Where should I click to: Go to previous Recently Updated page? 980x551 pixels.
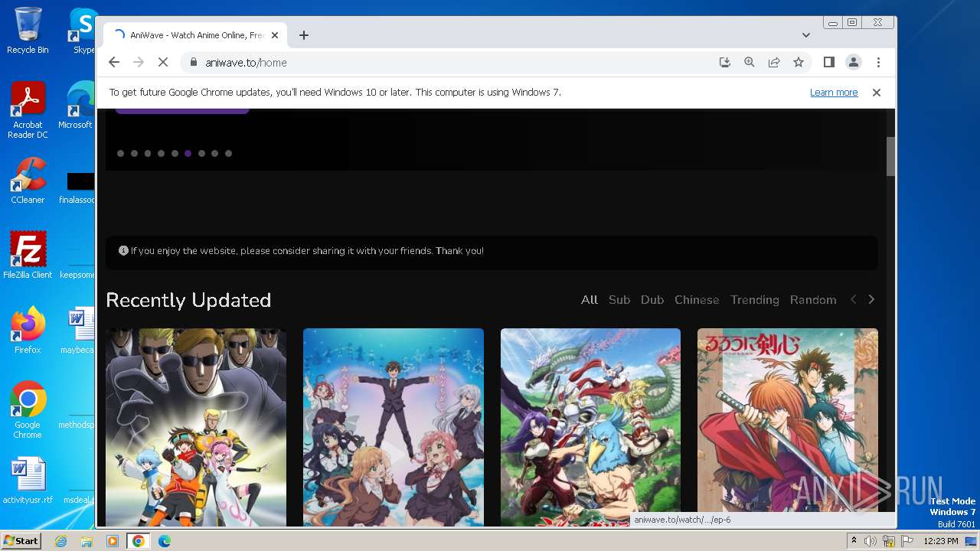point(853,300)
